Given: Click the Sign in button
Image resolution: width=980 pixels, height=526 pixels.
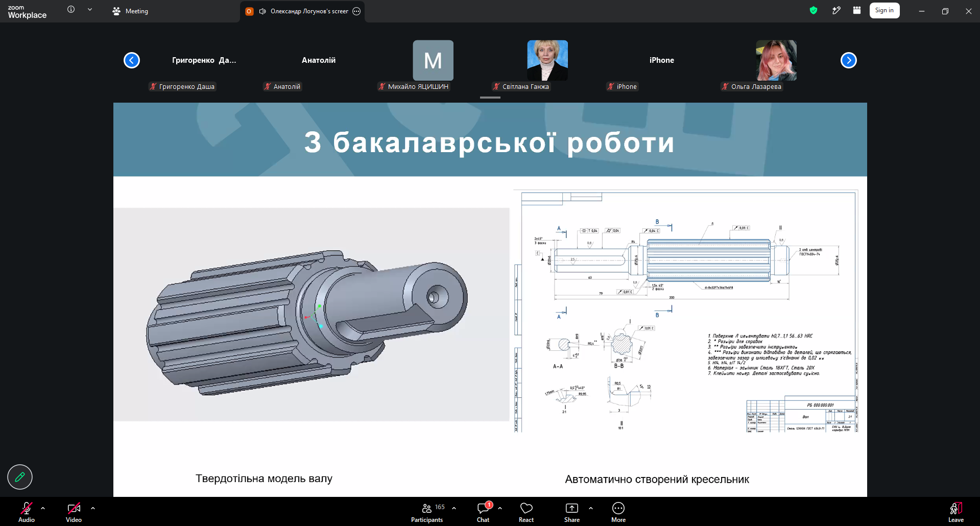Looking at the screenshot, I should (885, 10).
